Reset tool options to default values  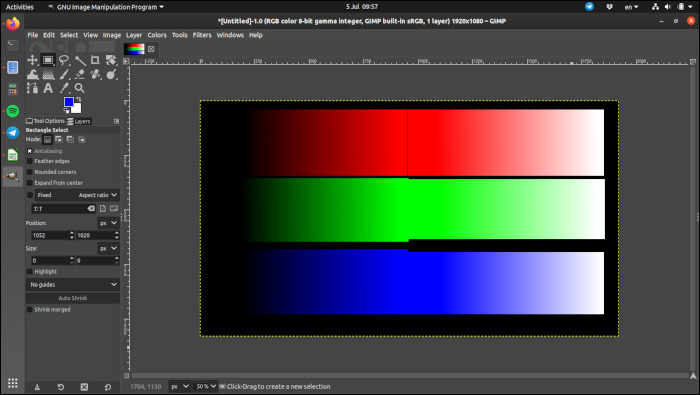(108, 387)
